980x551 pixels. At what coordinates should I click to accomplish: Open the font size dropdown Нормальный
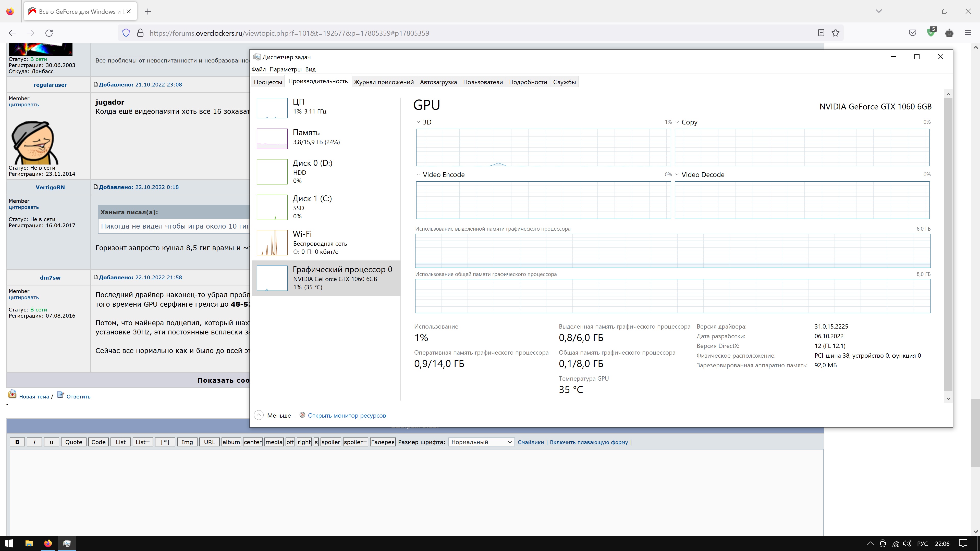coord(481,442)
